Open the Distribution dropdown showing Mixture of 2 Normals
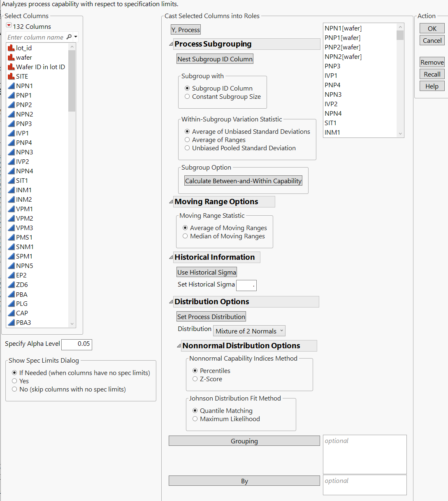The width and height of the screenshot is (448, 501). [x=249, y=331]
